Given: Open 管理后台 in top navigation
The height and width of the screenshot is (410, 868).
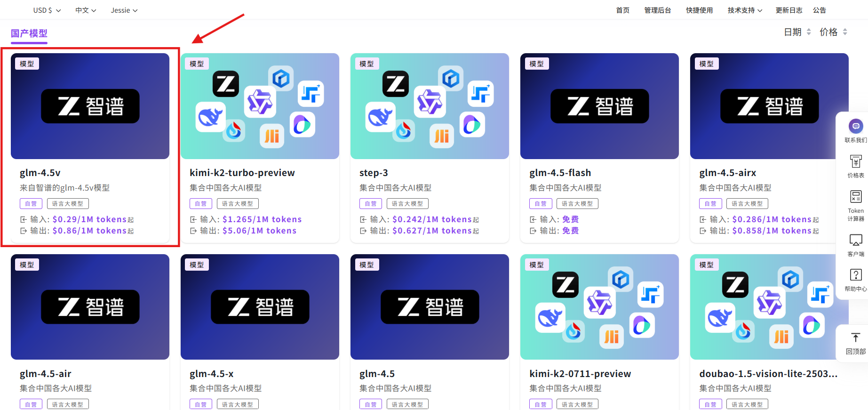Looking at the screenshot, I should (x=658, y=10).
